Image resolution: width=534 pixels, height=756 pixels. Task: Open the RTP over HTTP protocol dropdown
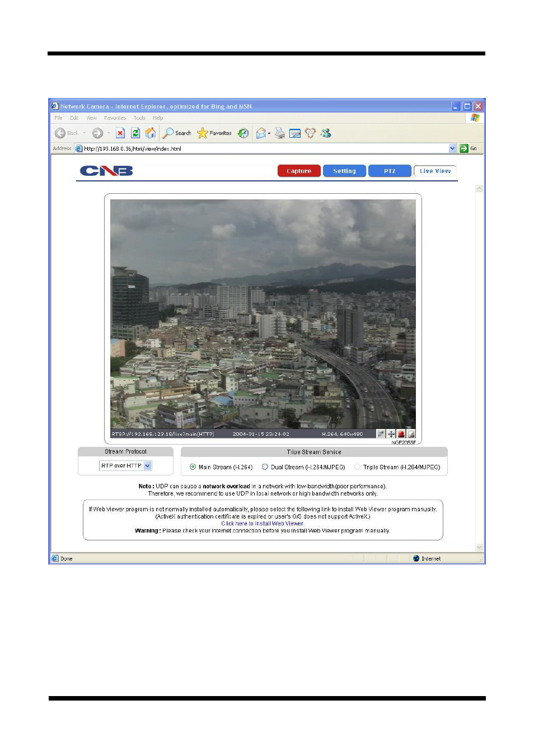pos(148,465)
